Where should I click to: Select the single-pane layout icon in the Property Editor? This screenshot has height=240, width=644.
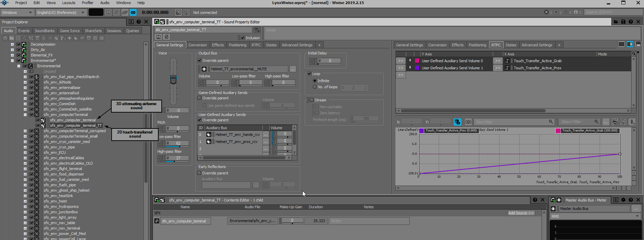(x=621, y=44)
